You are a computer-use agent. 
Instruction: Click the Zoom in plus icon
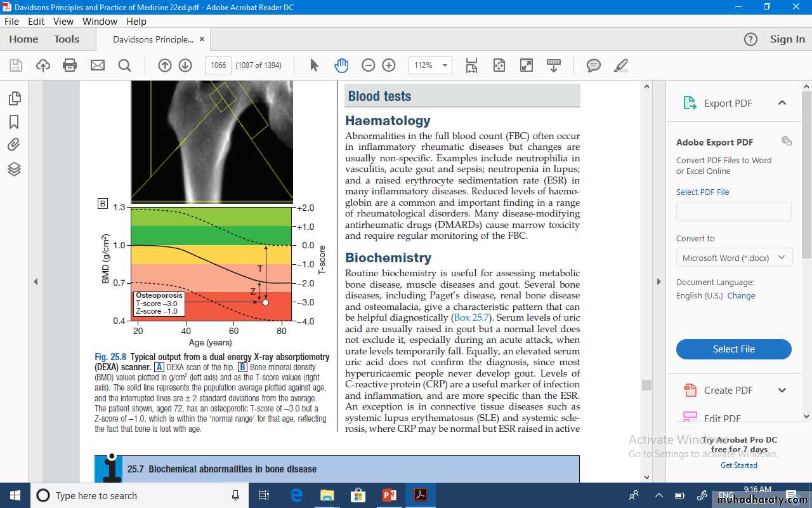(x=389, y=65)
